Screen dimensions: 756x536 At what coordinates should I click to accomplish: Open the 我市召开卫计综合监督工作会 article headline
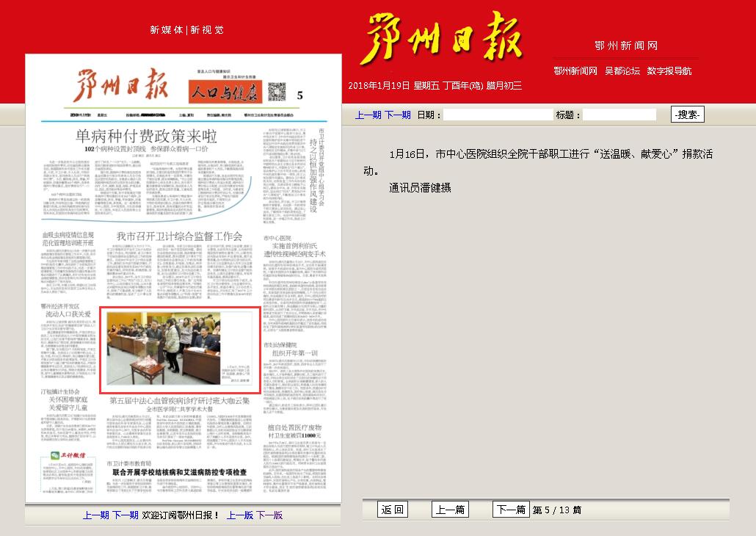point(179,236)
